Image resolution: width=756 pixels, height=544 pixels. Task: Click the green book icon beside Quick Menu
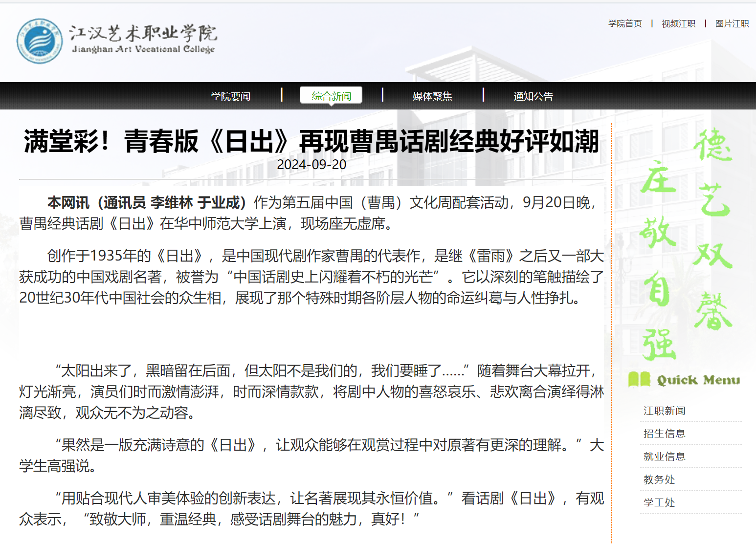pos(639,379)
